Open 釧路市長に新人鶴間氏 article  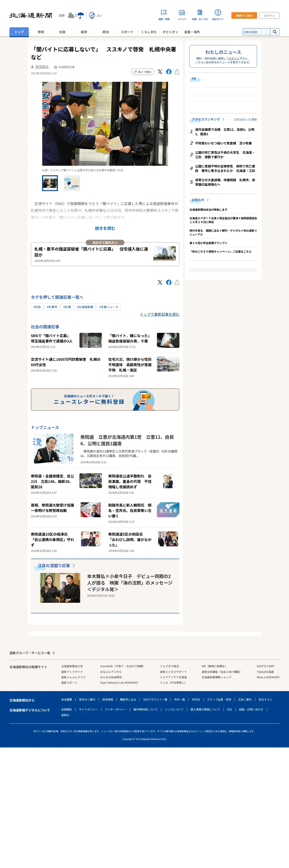[x=130, y=510]
